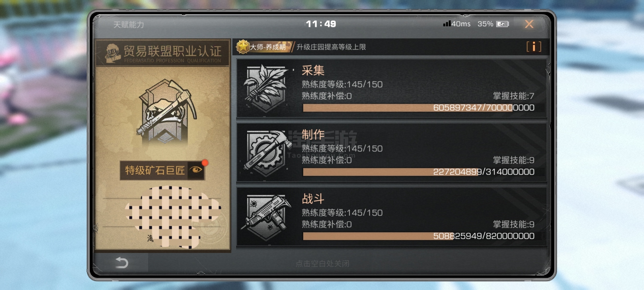Select the 采集 proficiency row title
The width and height of the screenshot is (644, 290).
(313, 71)
